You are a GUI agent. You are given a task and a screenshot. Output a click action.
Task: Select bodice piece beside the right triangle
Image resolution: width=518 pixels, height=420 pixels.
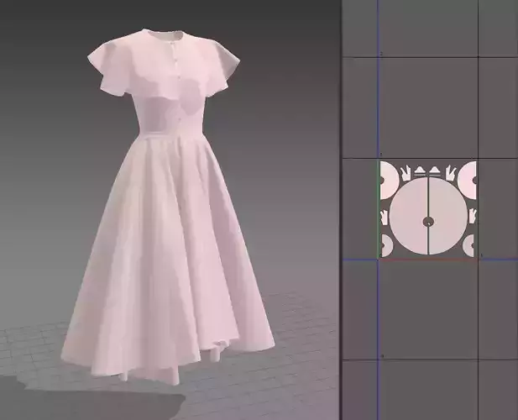[x=450, y=173]
